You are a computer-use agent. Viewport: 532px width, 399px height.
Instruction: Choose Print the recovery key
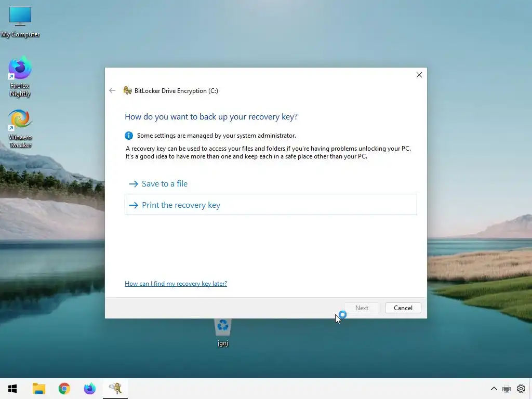(271, 205)
